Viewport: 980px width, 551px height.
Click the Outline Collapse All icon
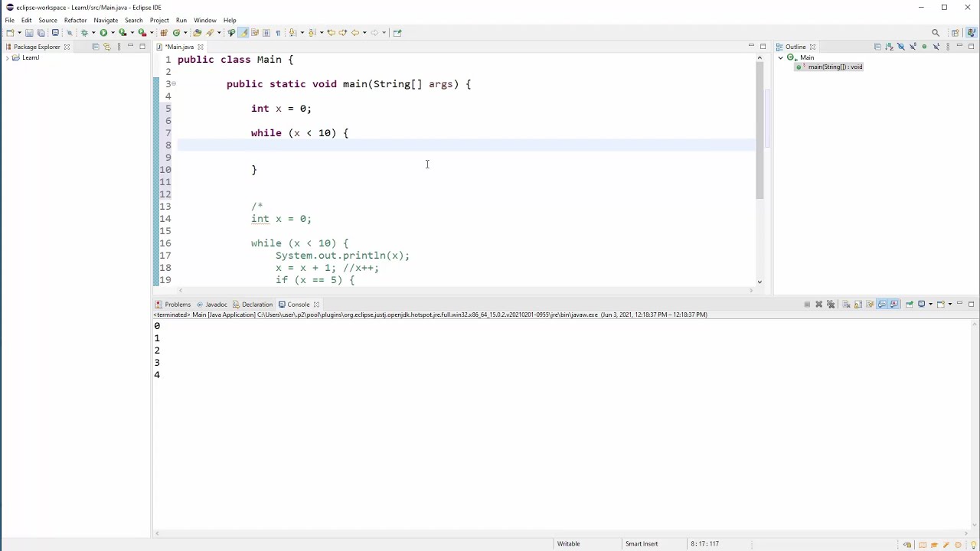[x=878, y=47]
